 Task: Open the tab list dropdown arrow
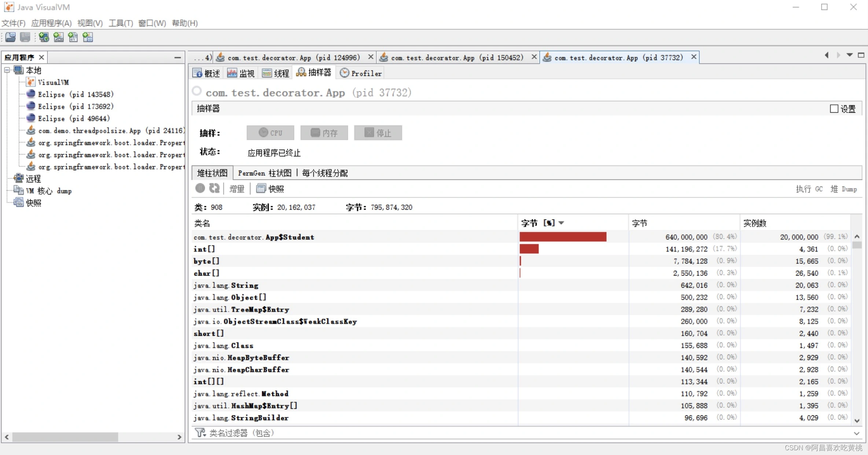[849, 55]
